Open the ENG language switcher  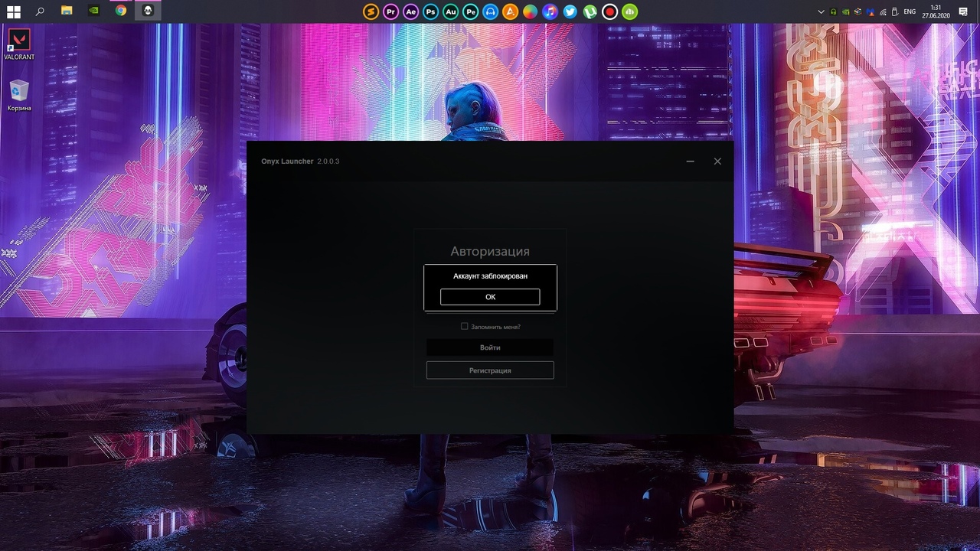(x=910, y=11)
